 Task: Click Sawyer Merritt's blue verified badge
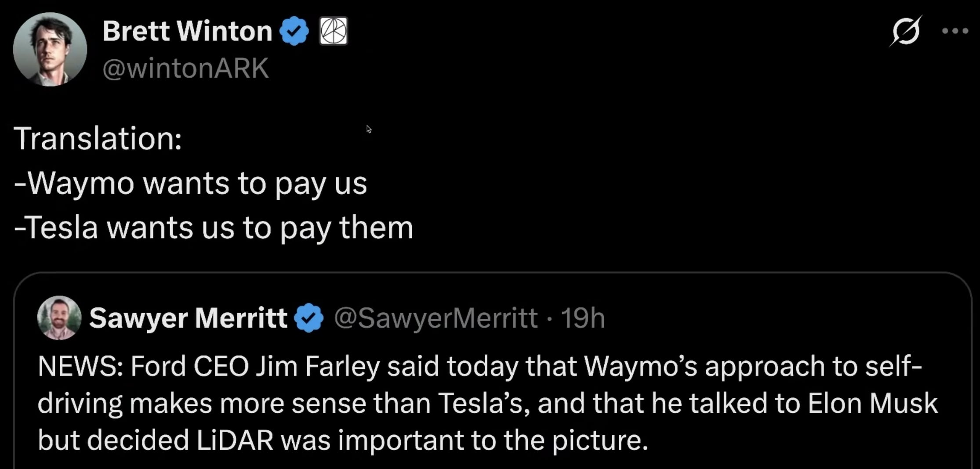point(309,317)
